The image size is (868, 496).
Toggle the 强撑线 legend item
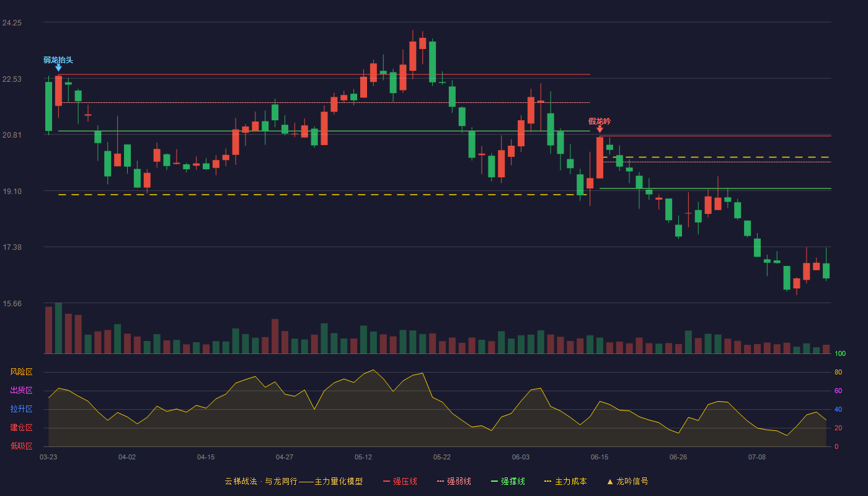tap(508, 481)
